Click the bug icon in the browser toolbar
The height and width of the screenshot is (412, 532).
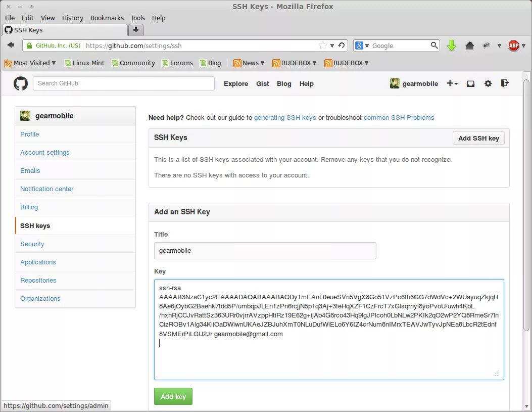click(x=487, y=45)
